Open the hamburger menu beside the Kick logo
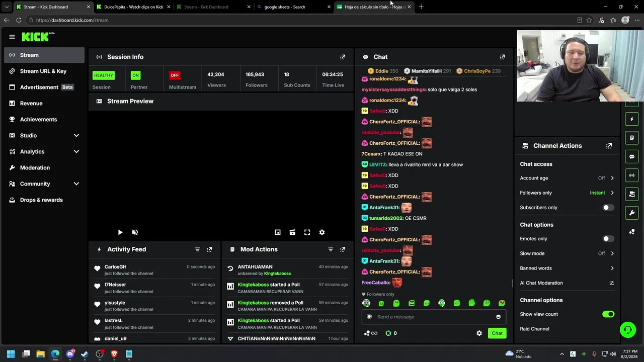Screen dimensions: 644x362 12,37
